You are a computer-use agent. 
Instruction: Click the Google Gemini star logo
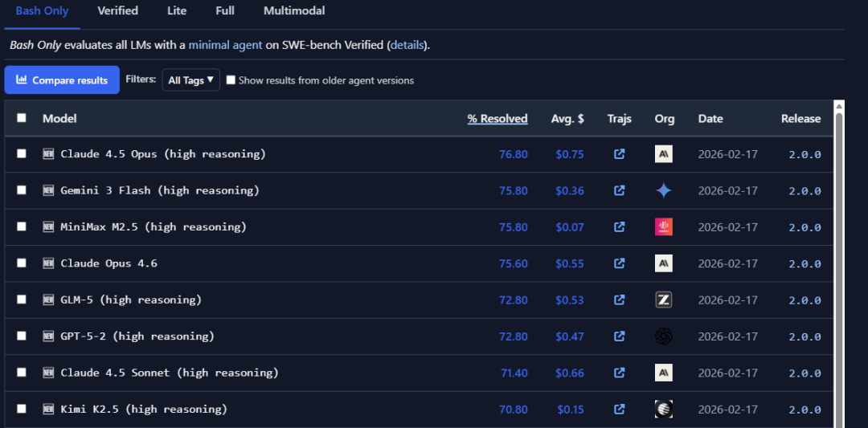pos(664,190)
